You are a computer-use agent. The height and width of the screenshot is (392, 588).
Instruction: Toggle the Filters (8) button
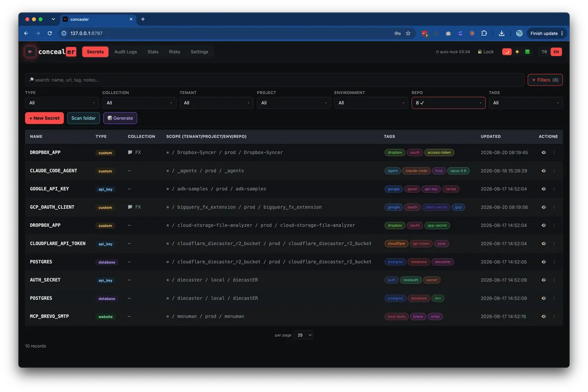pos(545,80)
